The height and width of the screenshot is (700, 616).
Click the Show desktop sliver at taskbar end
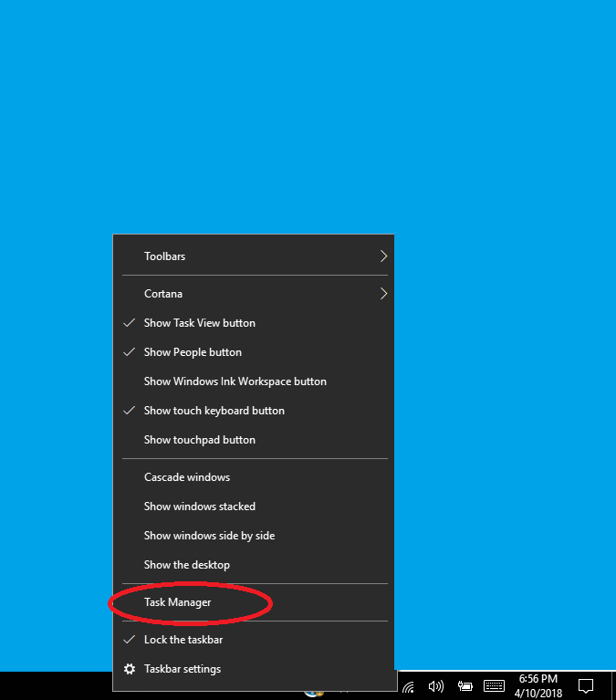click(613, 685)
